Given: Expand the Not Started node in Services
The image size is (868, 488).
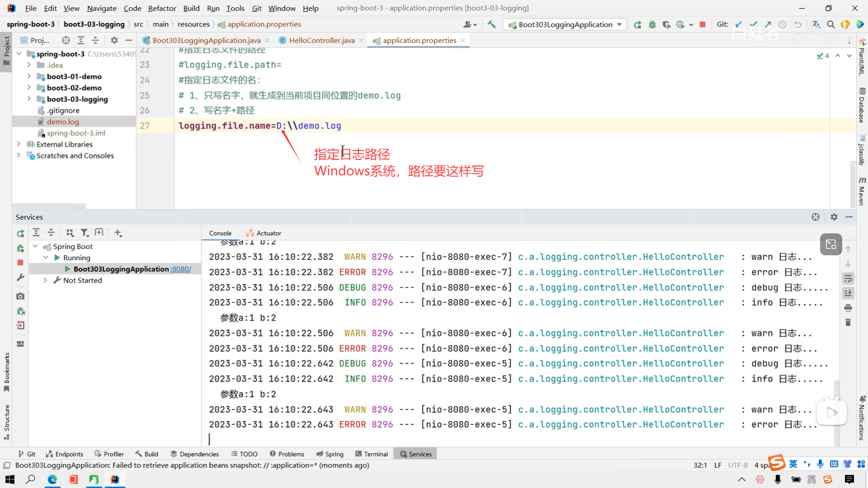Looking at the screenshot, I should [x=45, y=280].
